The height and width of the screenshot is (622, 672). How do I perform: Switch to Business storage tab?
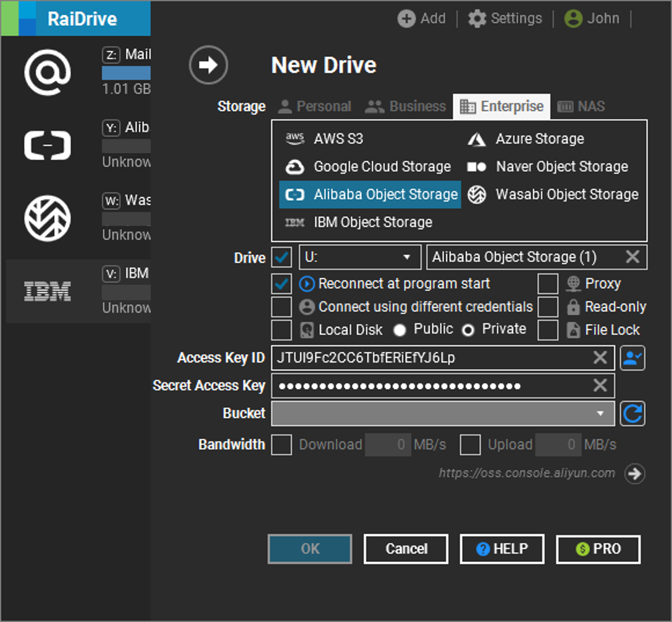(405, 106)
